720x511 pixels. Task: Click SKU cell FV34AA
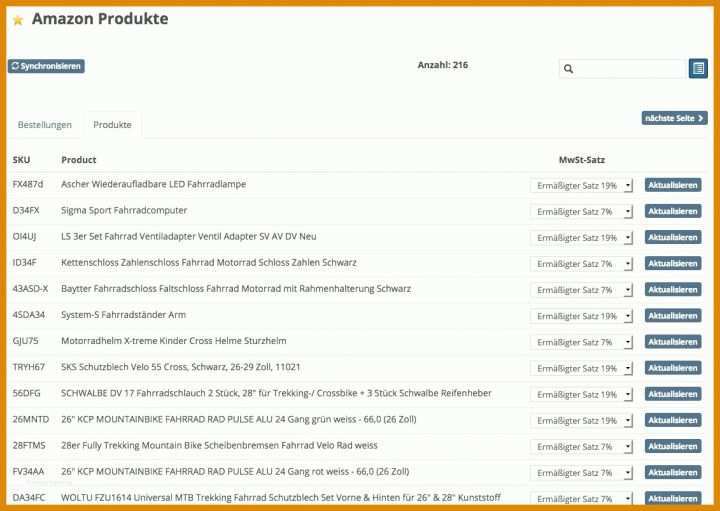tap(28, 472)
